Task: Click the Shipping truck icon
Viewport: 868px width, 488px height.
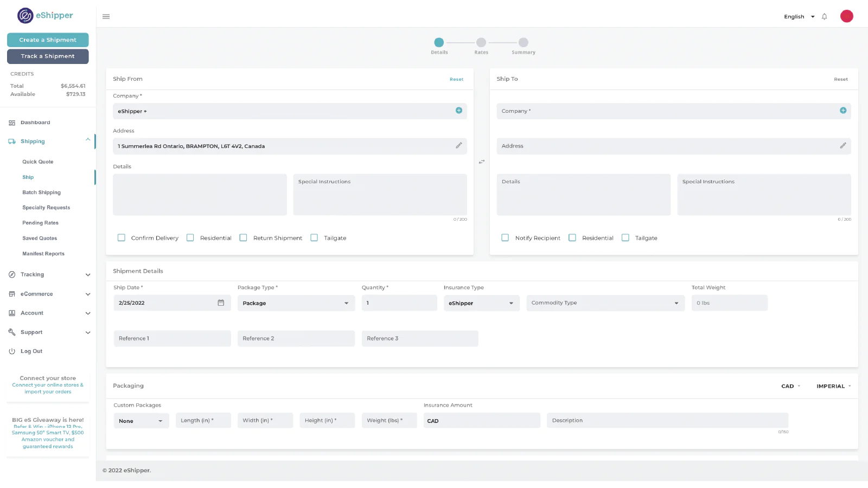Action: [x=12, y=142]
